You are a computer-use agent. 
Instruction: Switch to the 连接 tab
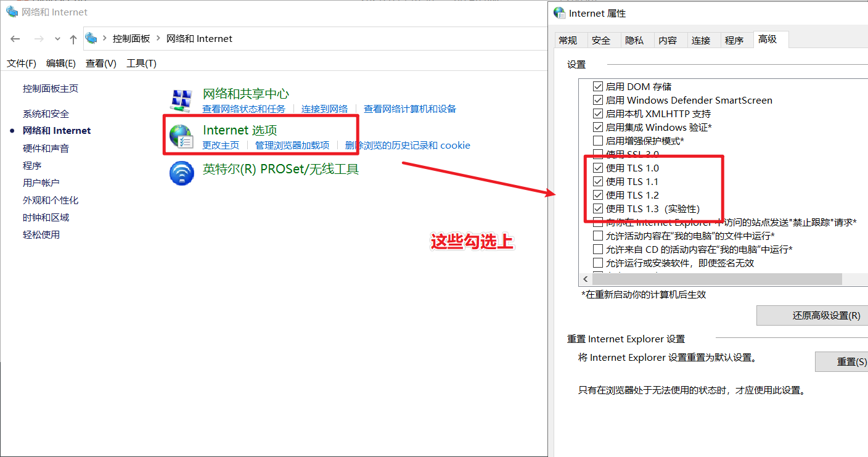click(x=701, y=40)
